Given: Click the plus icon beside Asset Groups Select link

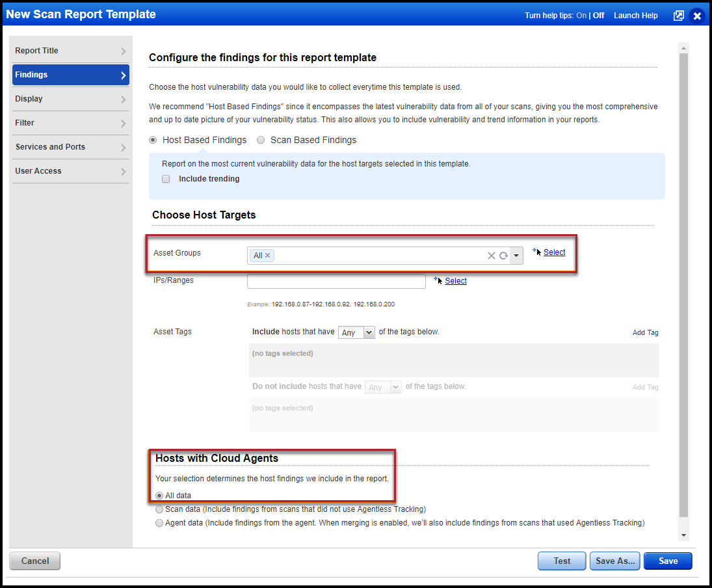Looking at the screenshot, I should 534,250.
